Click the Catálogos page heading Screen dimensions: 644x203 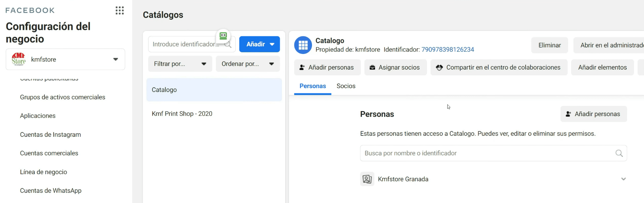point(163,15)
